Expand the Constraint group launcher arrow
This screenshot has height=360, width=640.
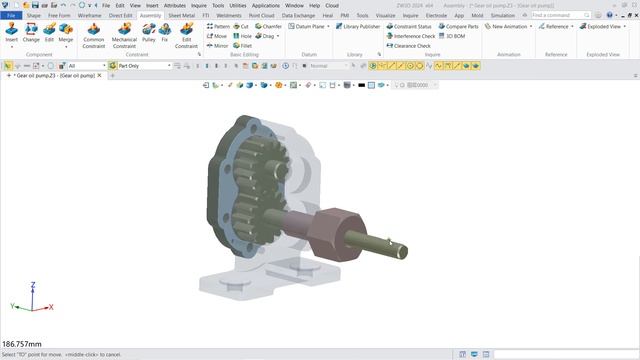tap(200, 54)
